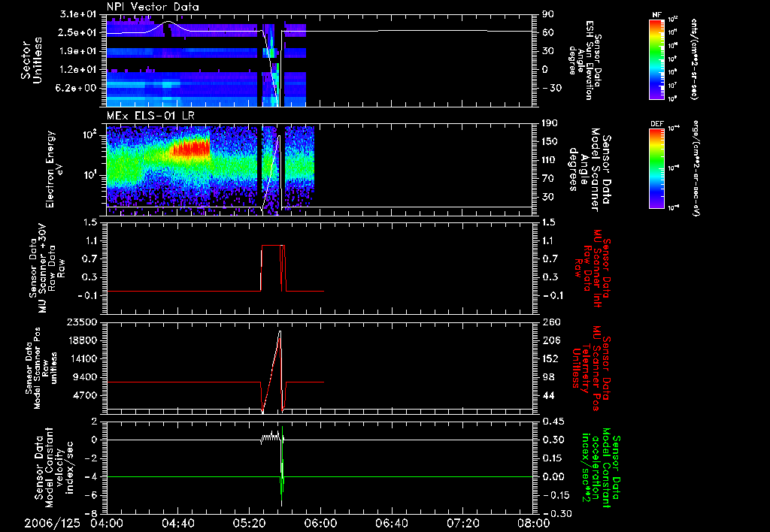Click the 08:00 time axis label
Image resolution: width=770 pixels, height=532 pixels.
[x=534, y=524]
